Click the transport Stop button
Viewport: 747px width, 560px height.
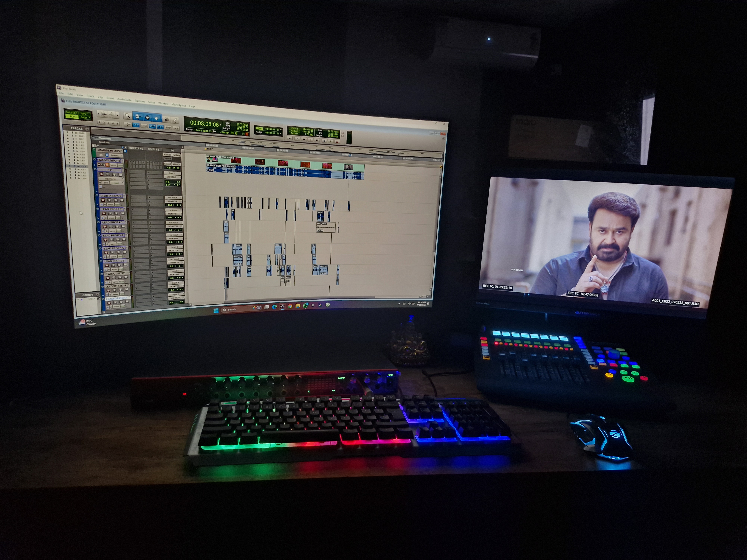point(324,141)
